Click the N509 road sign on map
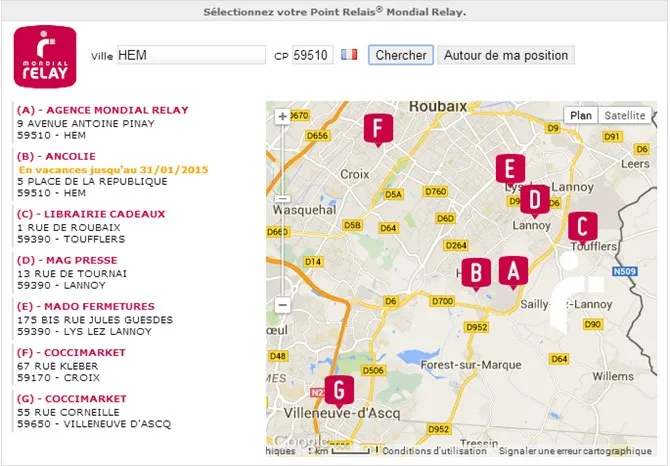 625,271
